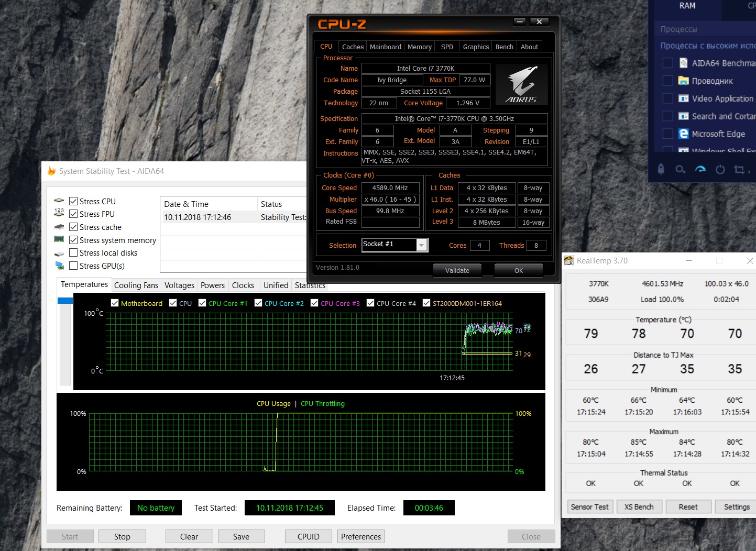Click the Microsoft Edge icon in process list
Image resolution: width=756 pixels, height=551 pixels.
pyautogui.click(x=684, y=134)
